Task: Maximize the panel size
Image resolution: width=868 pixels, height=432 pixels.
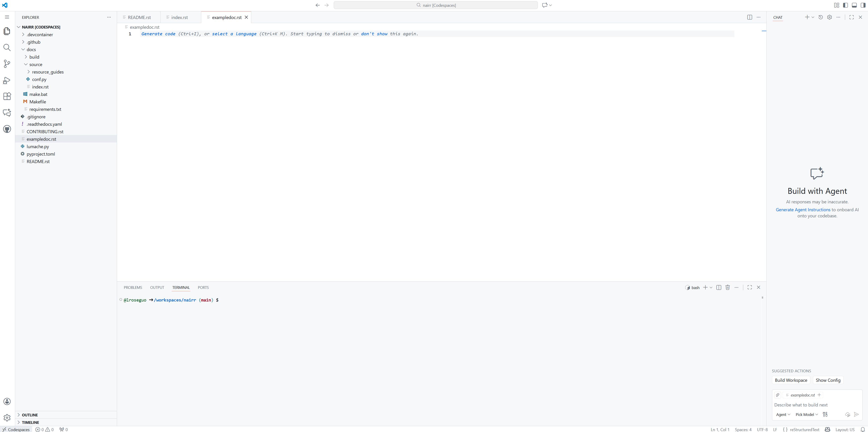Action: click(x=750, y=287)
